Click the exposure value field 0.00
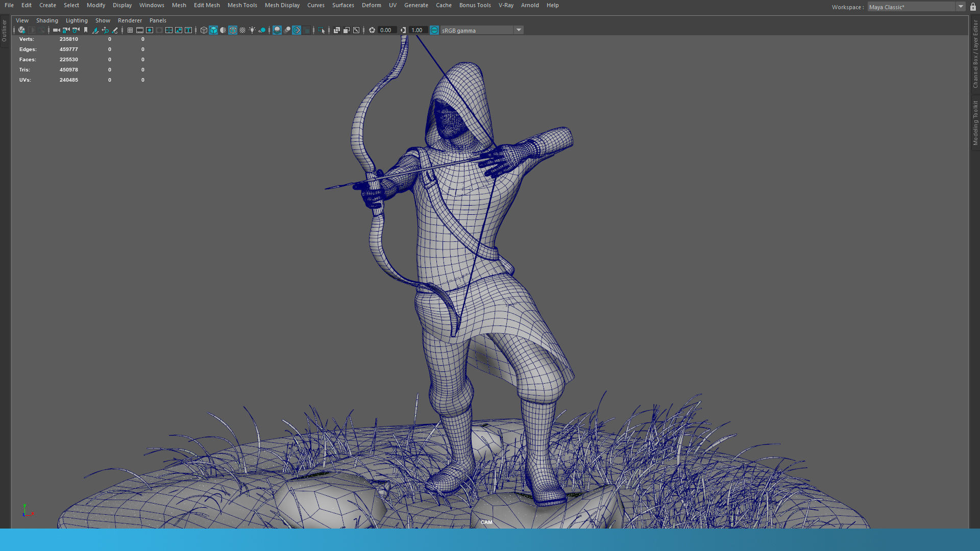This screenshot has height=551, width=980. (386, 30)
